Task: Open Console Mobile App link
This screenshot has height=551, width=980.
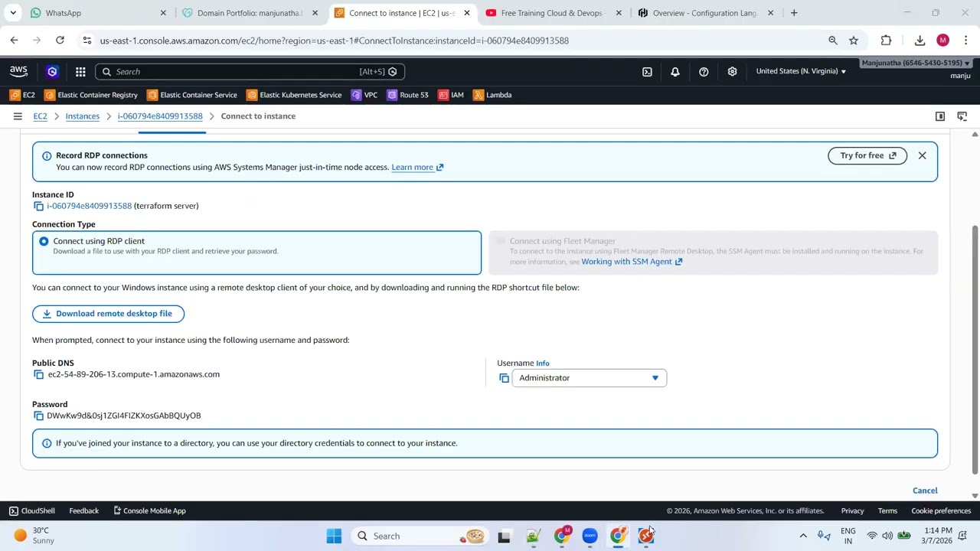Action: pyautogui.click(x=149, y=510)
